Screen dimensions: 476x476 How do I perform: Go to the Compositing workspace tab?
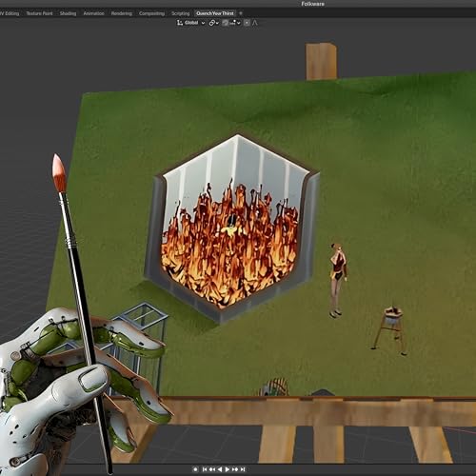coord(151,13)
